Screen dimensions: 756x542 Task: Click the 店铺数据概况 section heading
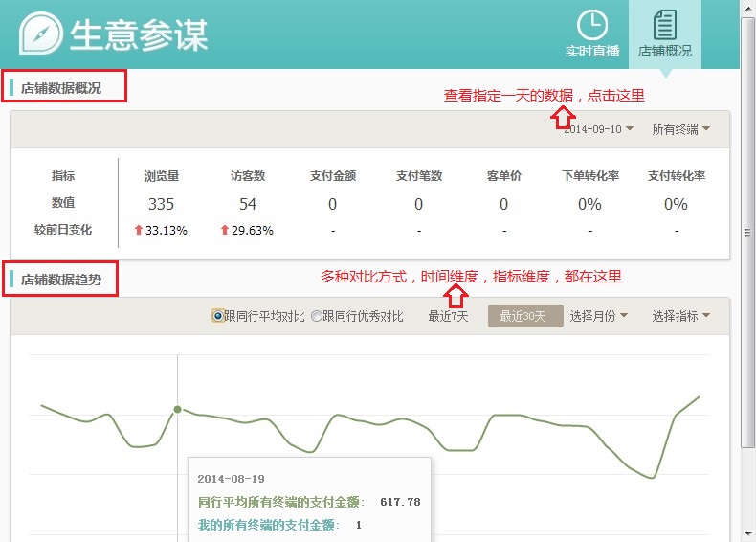(60, 88)
